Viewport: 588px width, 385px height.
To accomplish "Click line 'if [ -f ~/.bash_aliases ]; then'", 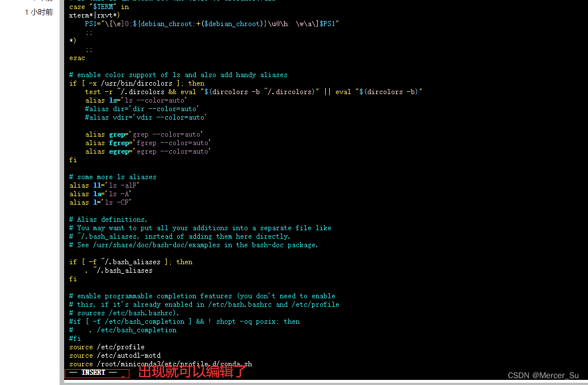I will pos(131,262).
